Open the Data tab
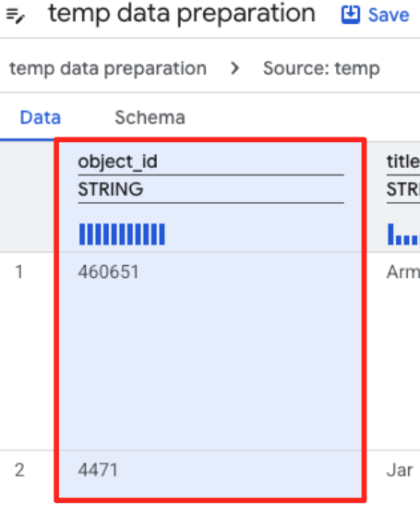 pyautogui.click(x=41, y=117)
